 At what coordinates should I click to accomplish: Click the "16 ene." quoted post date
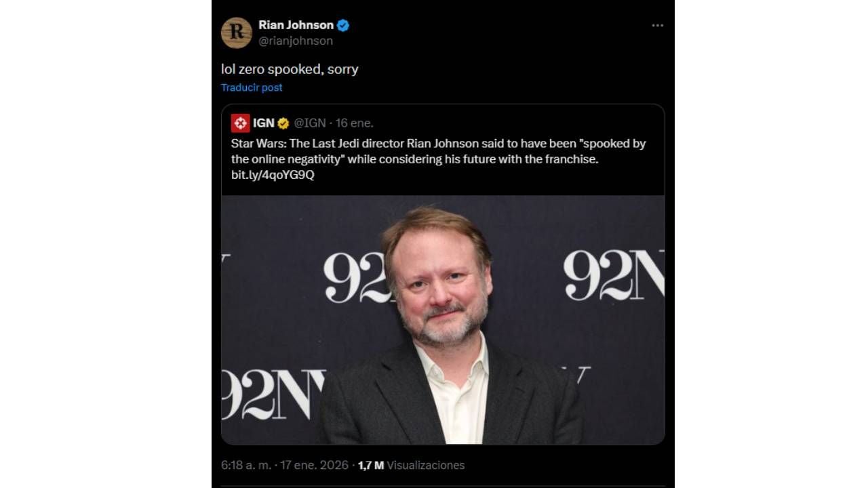(355, 123)
